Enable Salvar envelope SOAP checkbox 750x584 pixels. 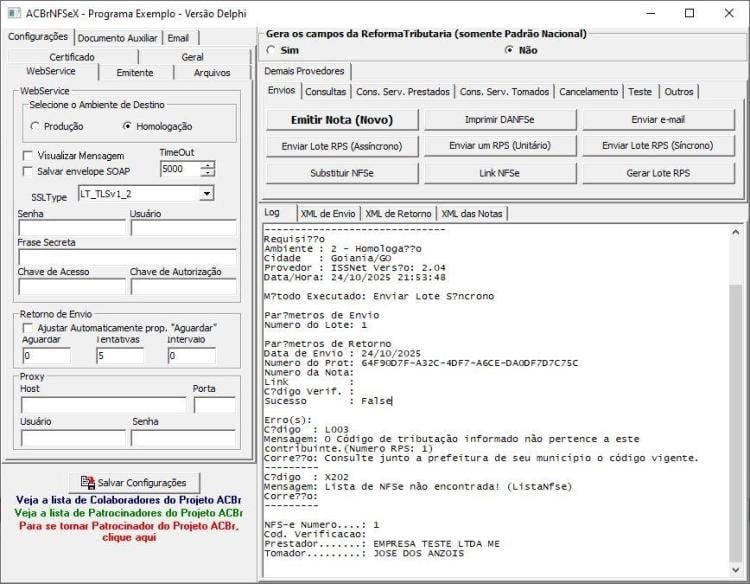(28, 171)
